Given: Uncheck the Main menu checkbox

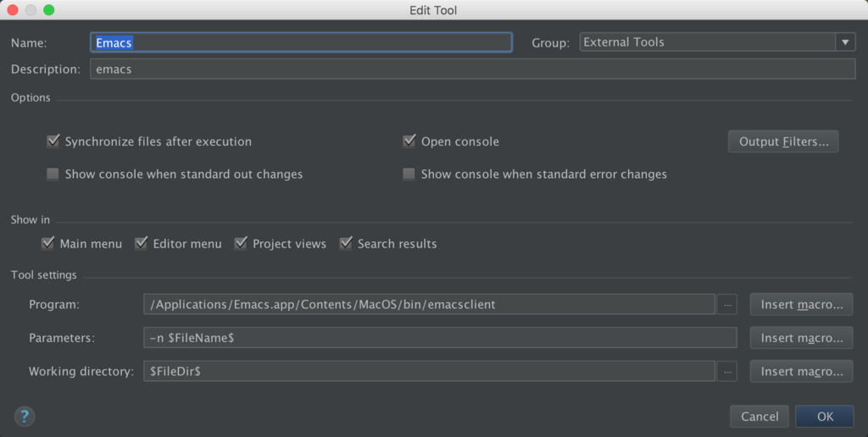Looking at the screenshot, I should point(48,244).
